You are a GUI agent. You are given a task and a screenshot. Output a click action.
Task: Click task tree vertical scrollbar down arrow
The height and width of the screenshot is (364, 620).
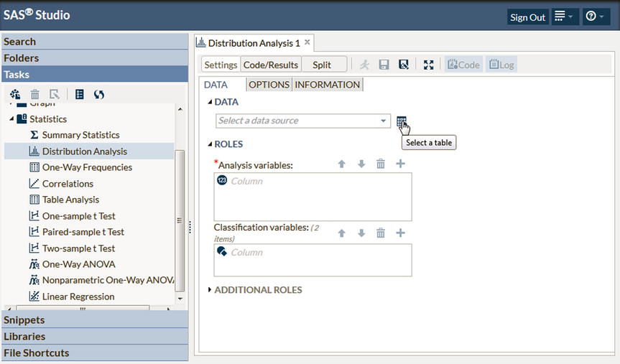180,299
